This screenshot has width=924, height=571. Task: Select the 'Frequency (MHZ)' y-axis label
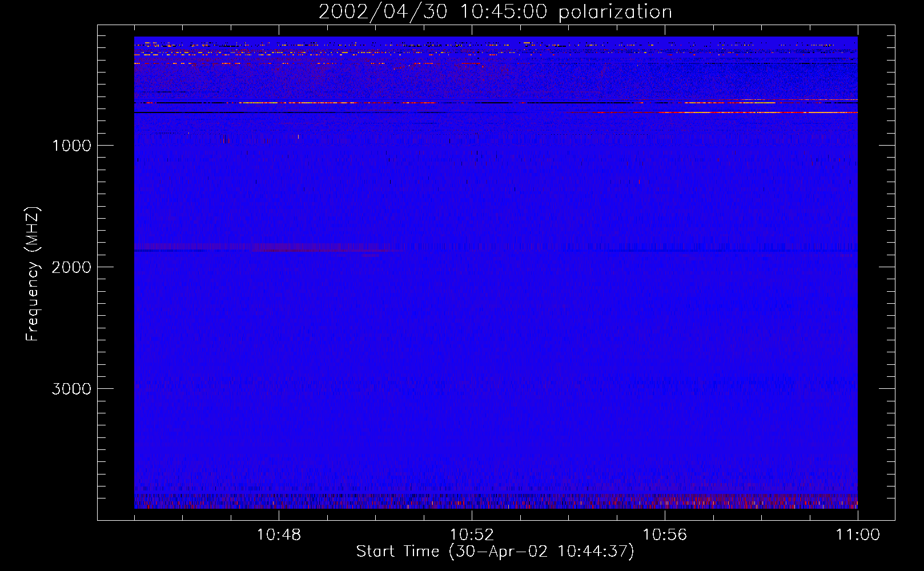pos(33,274)
